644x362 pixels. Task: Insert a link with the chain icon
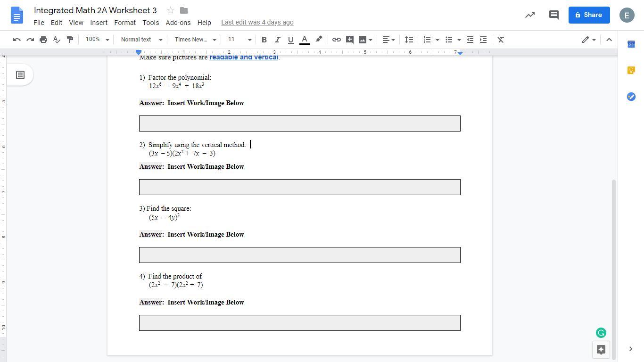(x=337, y=40)
